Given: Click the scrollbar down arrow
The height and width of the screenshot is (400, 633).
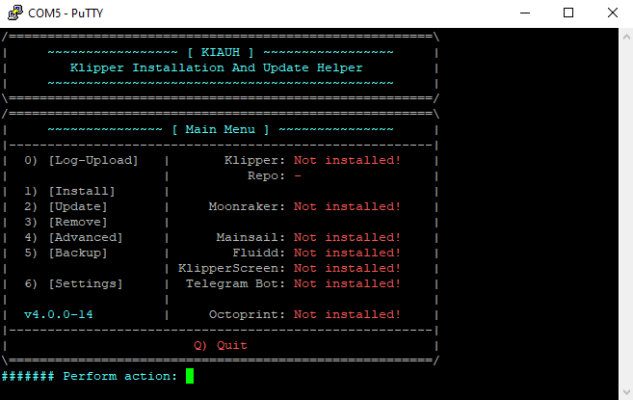Looking at the screenshot, I should point(626,392).
